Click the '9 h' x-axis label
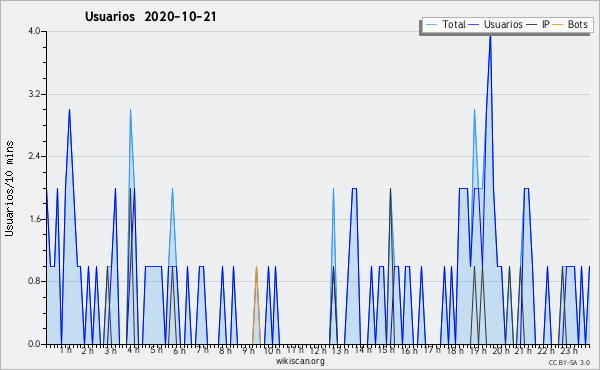600x370 pixels. [x=248, y=351]
